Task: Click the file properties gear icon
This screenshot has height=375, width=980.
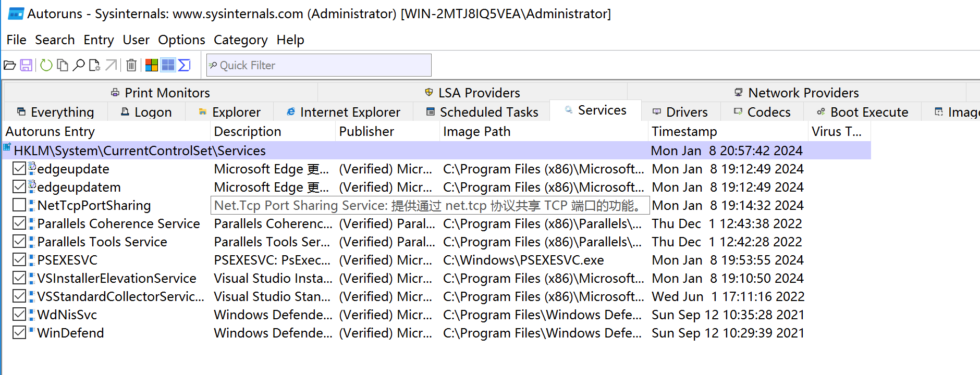Action: (95, 65)
